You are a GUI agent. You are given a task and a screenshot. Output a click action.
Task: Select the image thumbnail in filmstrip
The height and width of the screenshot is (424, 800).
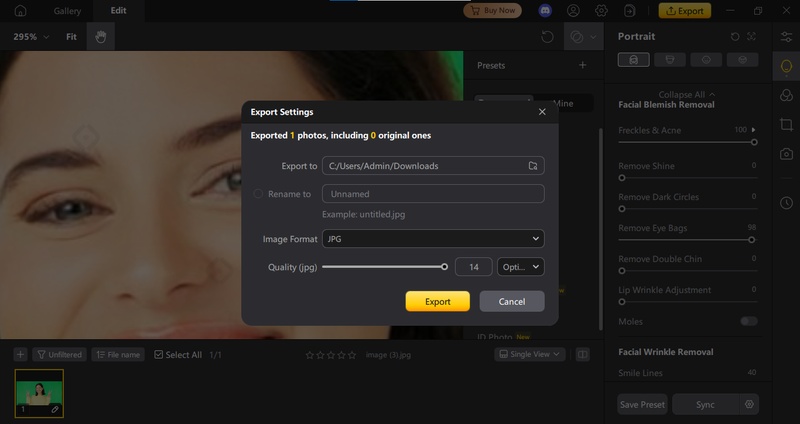(39, 392)
